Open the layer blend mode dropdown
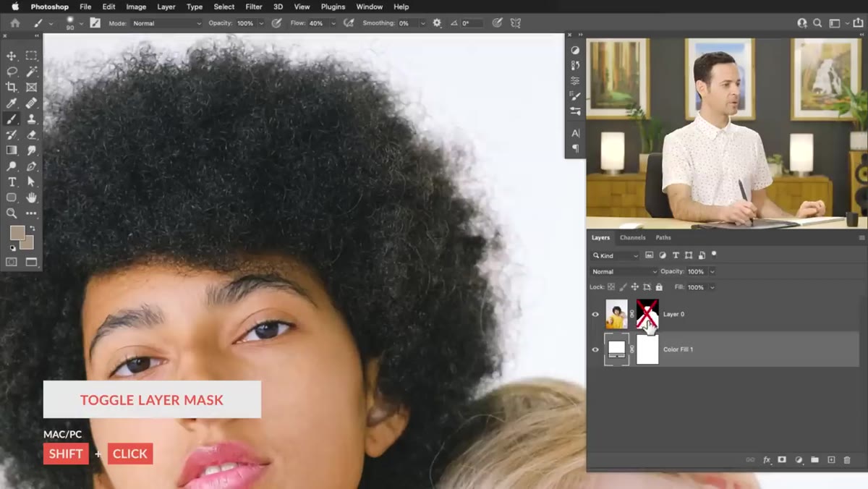The width and height of the screenshot is (868, 489). 624,271
